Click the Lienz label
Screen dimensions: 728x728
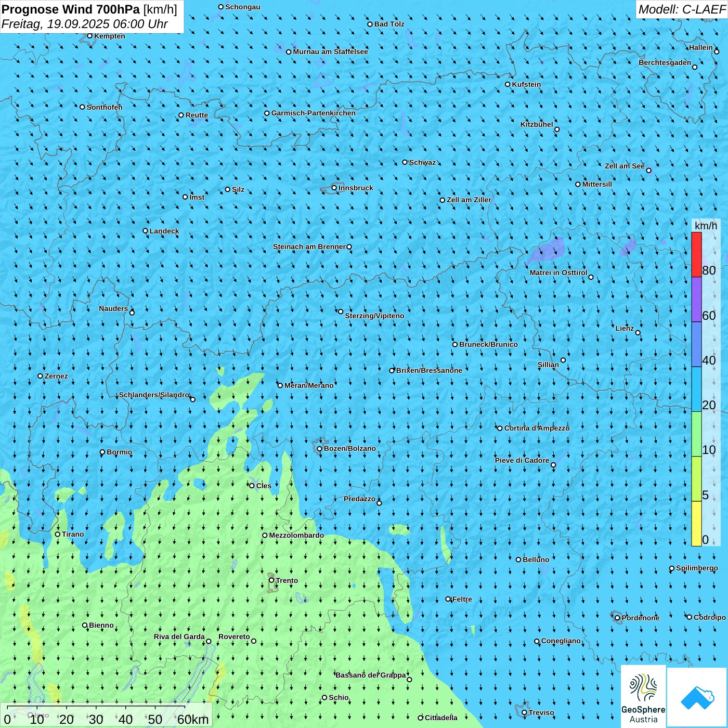(x=625, y=328)
